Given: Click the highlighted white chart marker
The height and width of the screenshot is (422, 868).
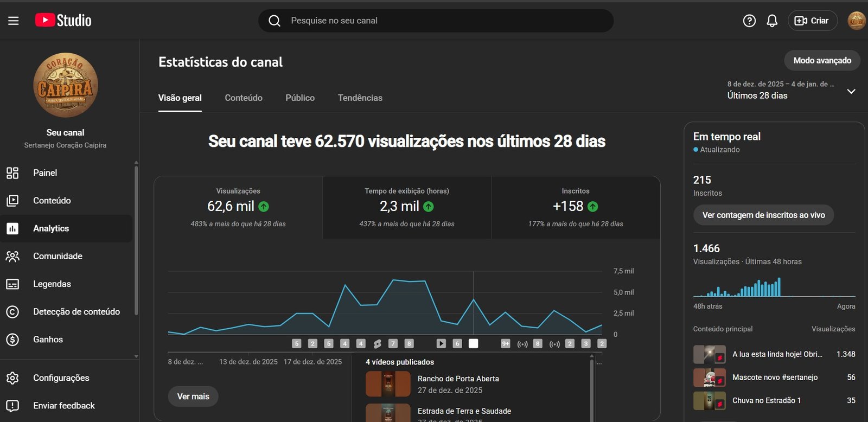Looking at the screenshot, I should [x=474, y=343].
